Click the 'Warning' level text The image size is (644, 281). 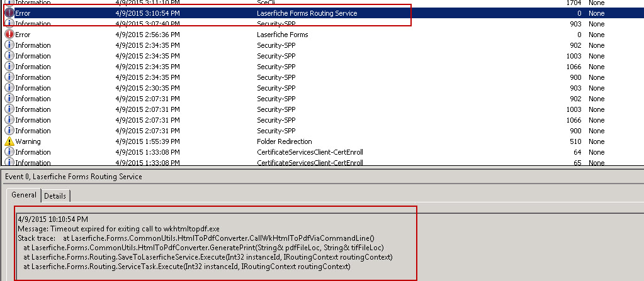click(x=28, y=141)
